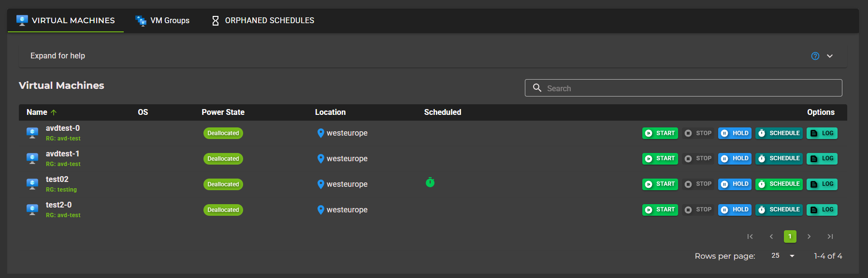Start the avdtest-0 virtual machine

pos(660,133)
